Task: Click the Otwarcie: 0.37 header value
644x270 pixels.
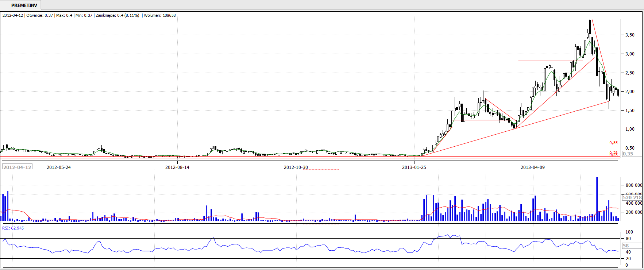Action: [40, 15]
